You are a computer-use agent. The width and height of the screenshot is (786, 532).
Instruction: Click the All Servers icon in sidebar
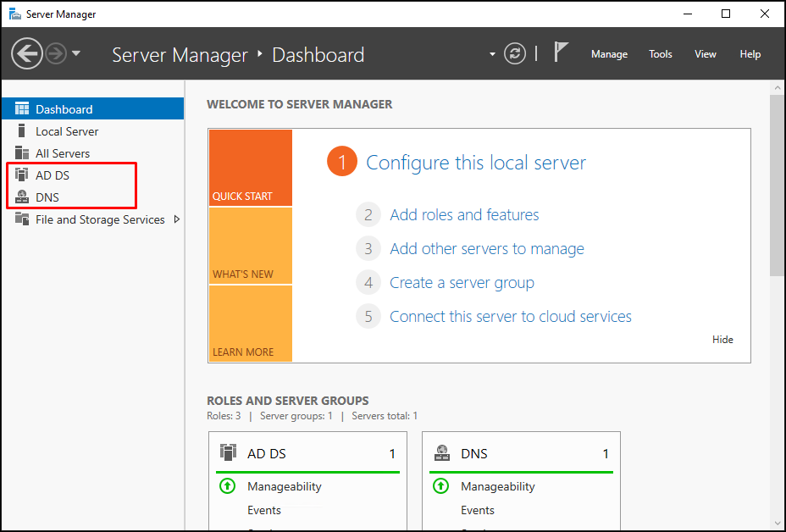(x=21, y=152)
